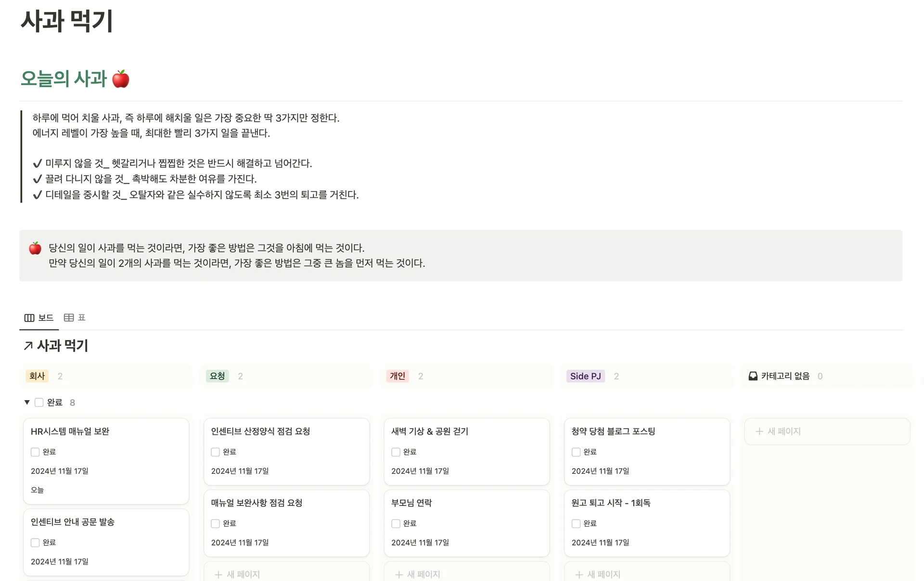Click the inbox icon beside 카테고리 없음

tap(753, 376)
